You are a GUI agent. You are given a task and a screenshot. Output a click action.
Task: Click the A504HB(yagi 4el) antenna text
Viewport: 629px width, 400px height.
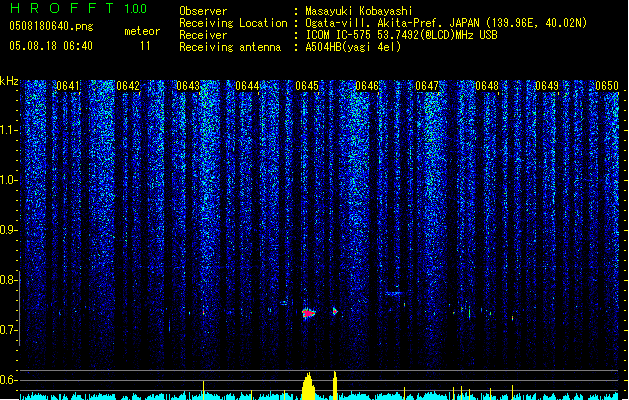point(353,47)
